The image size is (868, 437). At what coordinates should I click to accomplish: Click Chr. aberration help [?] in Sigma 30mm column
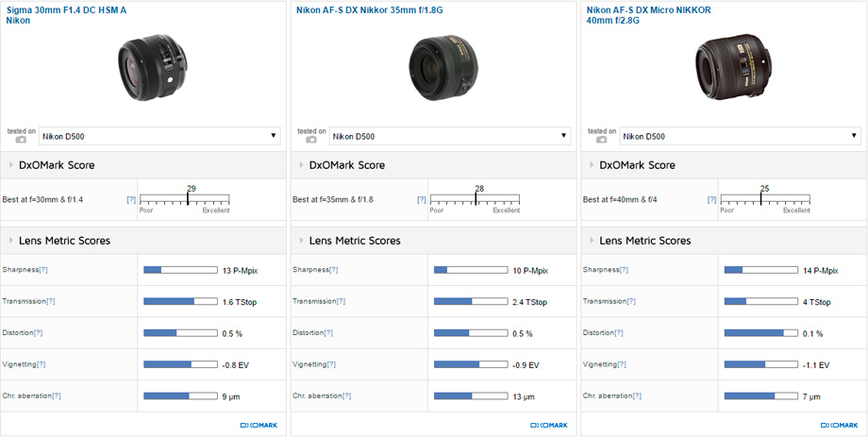[57, 396]
